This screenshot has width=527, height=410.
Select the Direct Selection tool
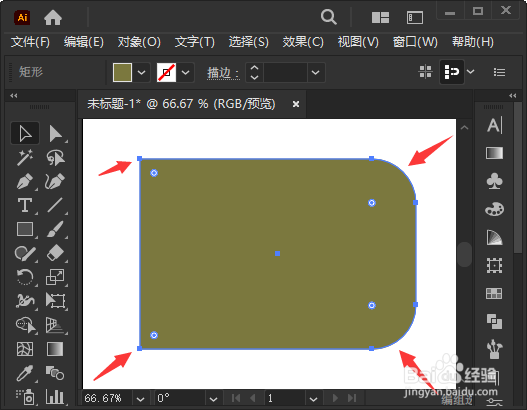coord(55,133)
